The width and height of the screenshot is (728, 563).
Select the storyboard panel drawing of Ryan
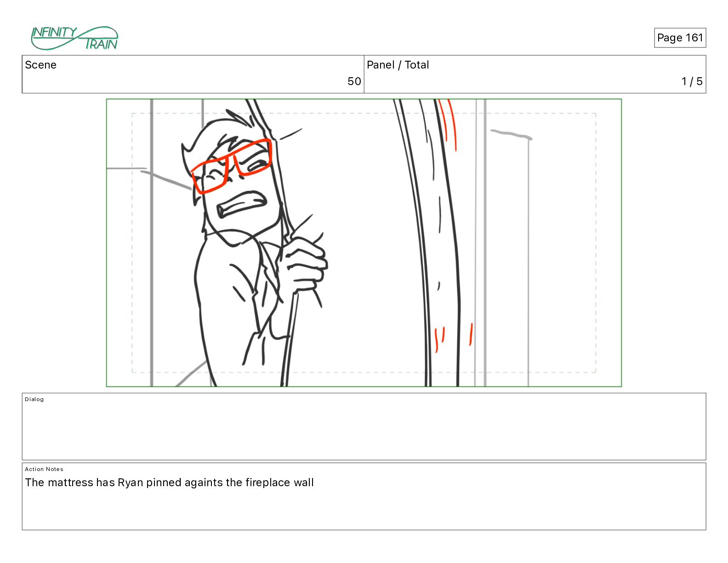(x=364, y=243)
